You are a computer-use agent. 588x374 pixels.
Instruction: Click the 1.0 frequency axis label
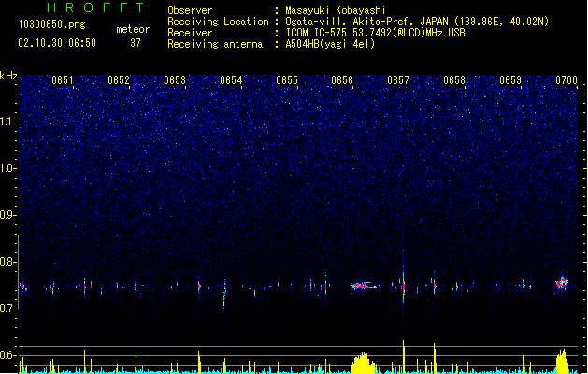pyautogui.click(x=8, y=168)
